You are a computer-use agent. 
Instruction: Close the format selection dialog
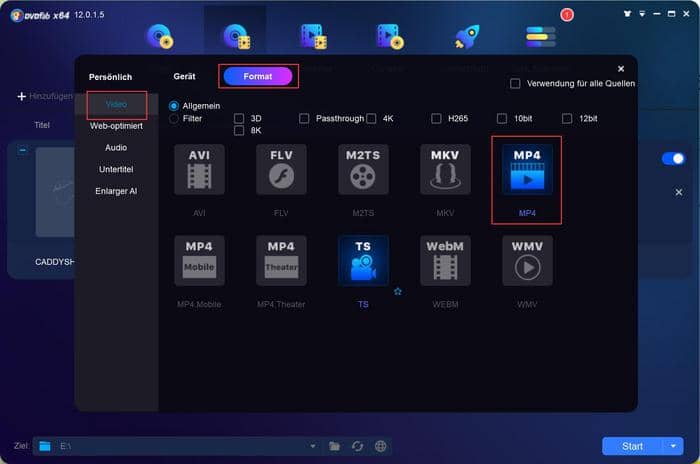pos(621,69)
